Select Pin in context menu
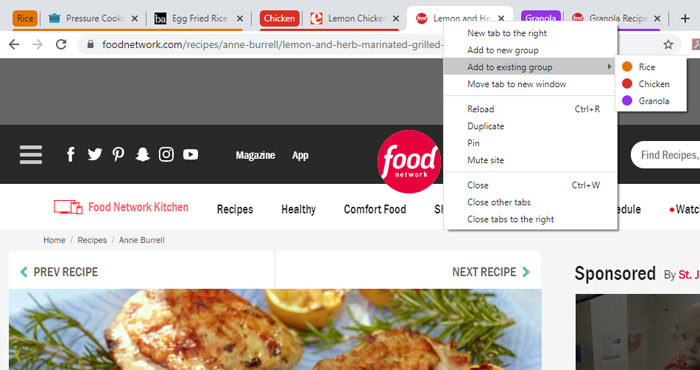The height and width of the screenshot is (370, 700). click(x=530, y=143)
